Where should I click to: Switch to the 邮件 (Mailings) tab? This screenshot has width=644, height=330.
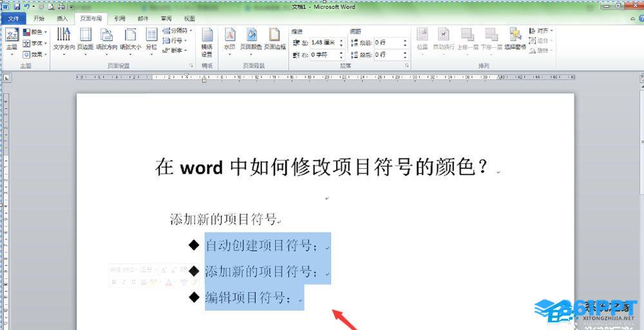point(143,19)
